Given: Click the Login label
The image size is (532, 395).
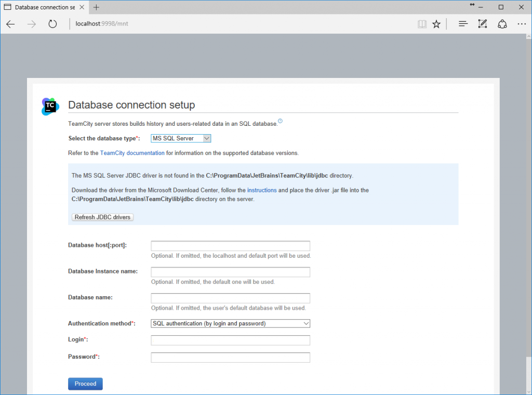Looking at the screenshot, I should click(78, 339).
